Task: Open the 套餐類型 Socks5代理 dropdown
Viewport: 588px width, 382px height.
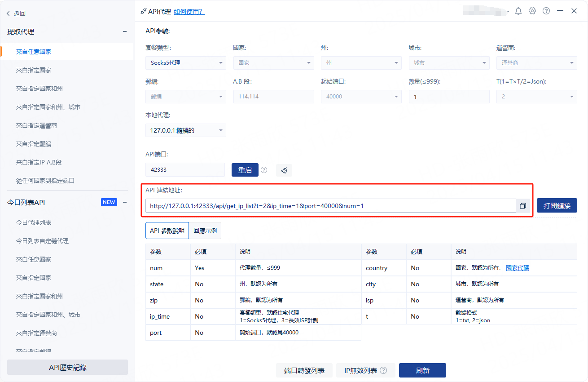Action: [x=185, y=63]
